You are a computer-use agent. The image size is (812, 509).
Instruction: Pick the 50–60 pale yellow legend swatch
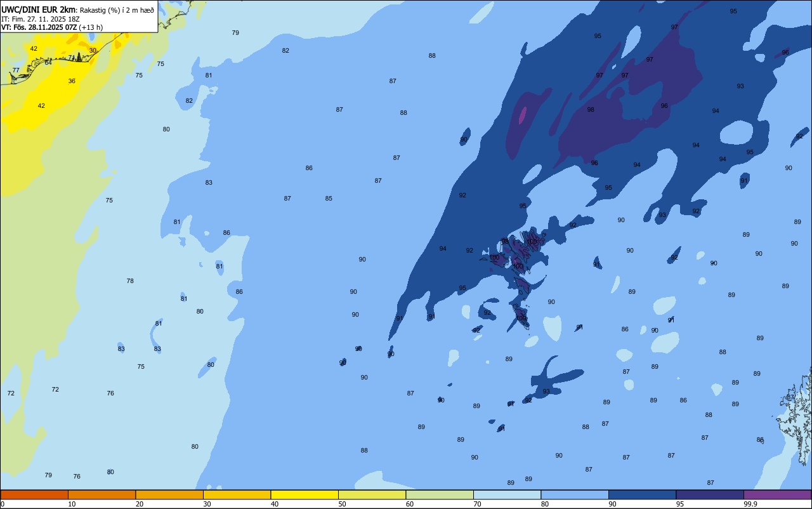(372, 494)
